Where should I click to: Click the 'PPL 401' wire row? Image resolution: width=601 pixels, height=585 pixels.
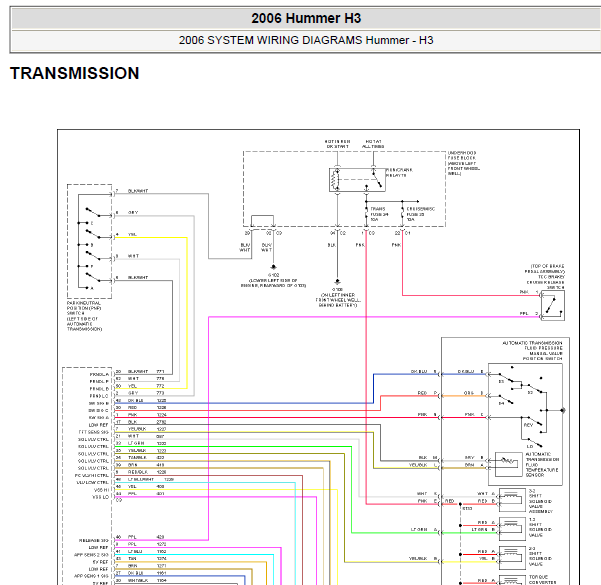click(x=140, y=493)
